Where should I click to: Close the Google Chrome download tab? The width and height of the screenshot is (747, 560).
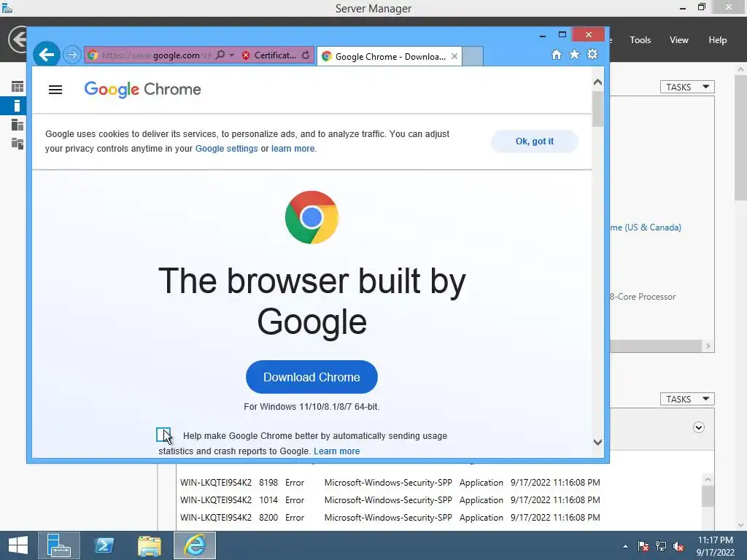(454, 56)
